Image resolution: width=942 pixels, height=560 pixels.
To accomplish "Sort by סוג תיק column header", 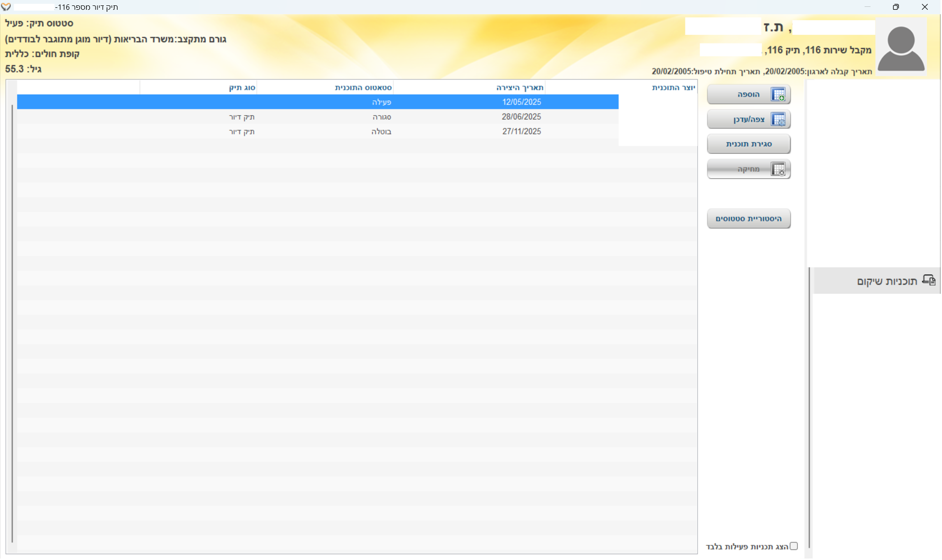I will 242,88.
